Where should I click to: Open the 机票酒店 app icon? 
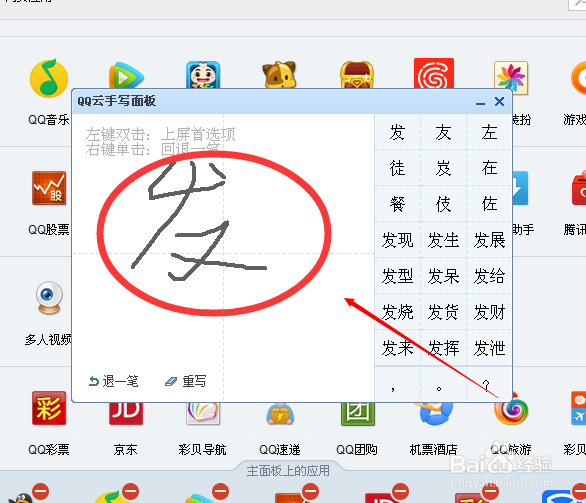point(434,414)
